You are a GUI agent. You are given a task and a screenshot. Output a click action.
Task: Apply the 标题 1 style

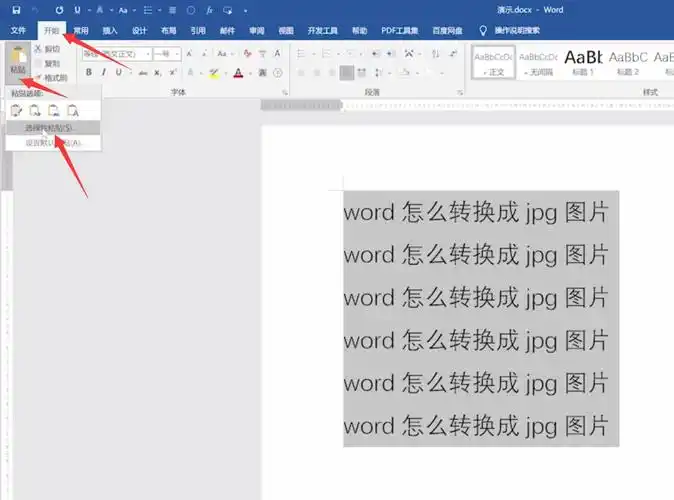coord(583,62)
